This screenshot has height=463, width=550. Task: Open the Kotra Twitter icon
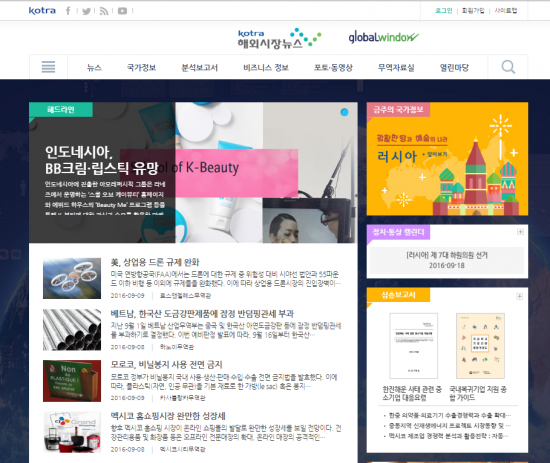86,11
